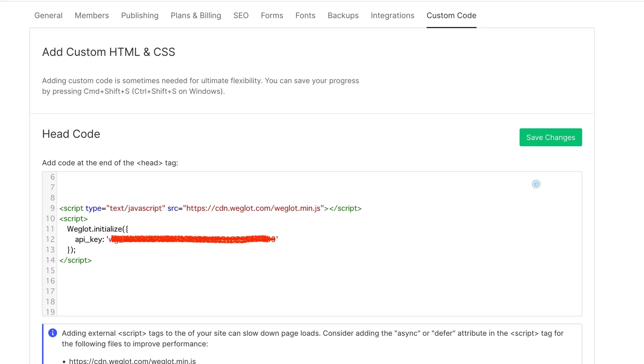Click the api_key line in the editor

point(176,239)
